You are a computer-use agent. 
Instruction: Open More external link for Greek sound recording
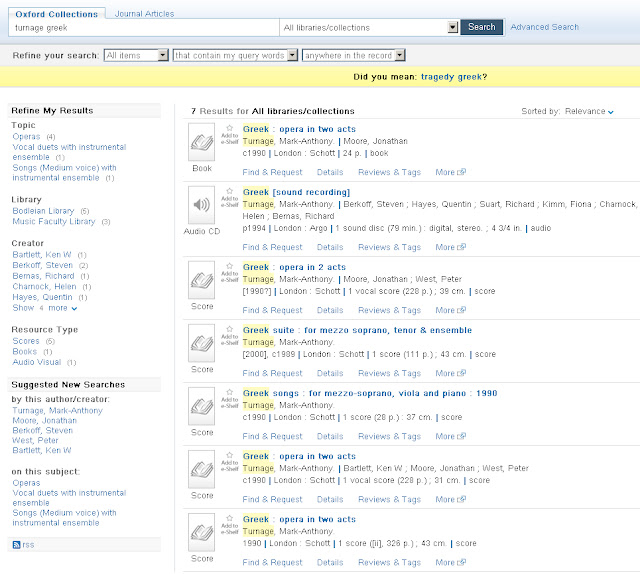450,247
